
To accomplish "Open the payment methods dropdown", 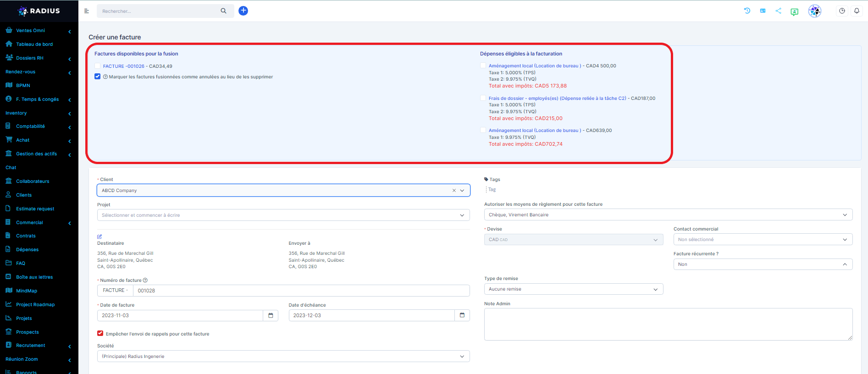I will 668,214.
